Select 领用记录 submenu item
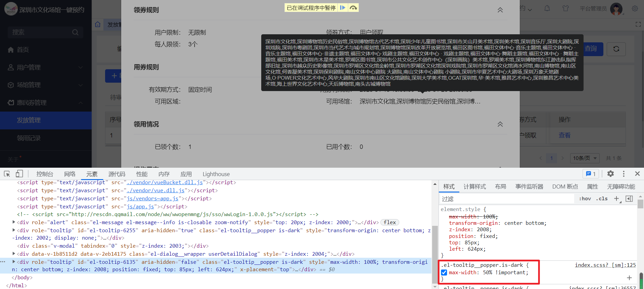 (x=46, y=138)
